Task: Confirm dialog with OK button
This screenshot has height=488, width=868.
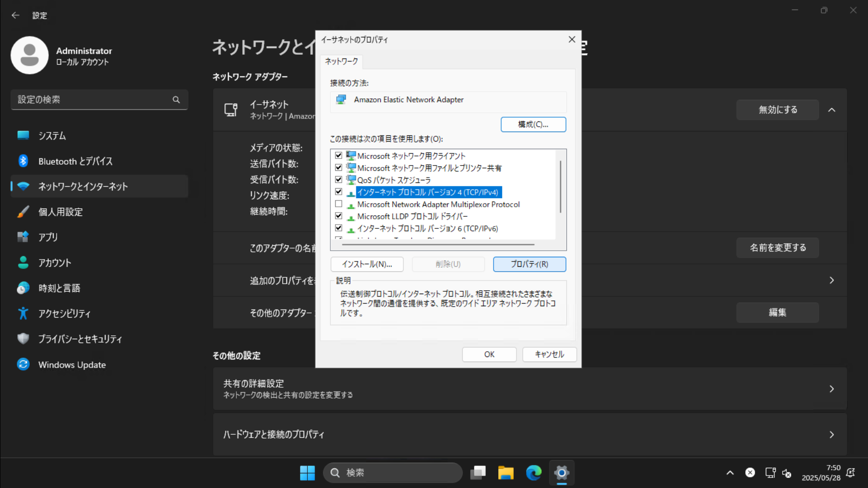Action: coord(489,354)
